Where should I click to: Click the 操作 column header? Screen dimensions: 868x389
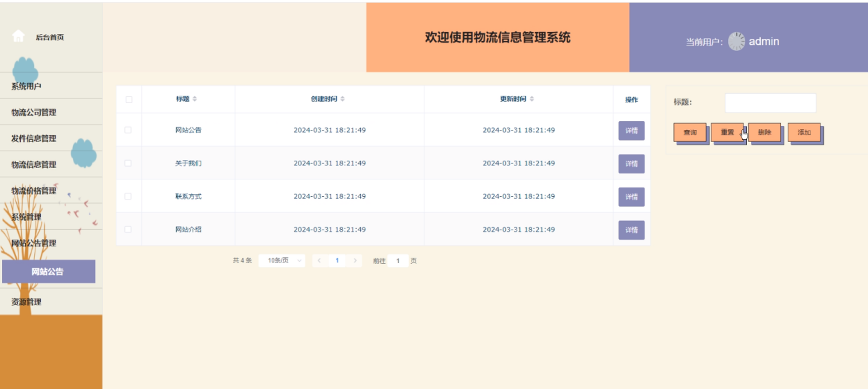pyautogui.click(x=631, y=100)
